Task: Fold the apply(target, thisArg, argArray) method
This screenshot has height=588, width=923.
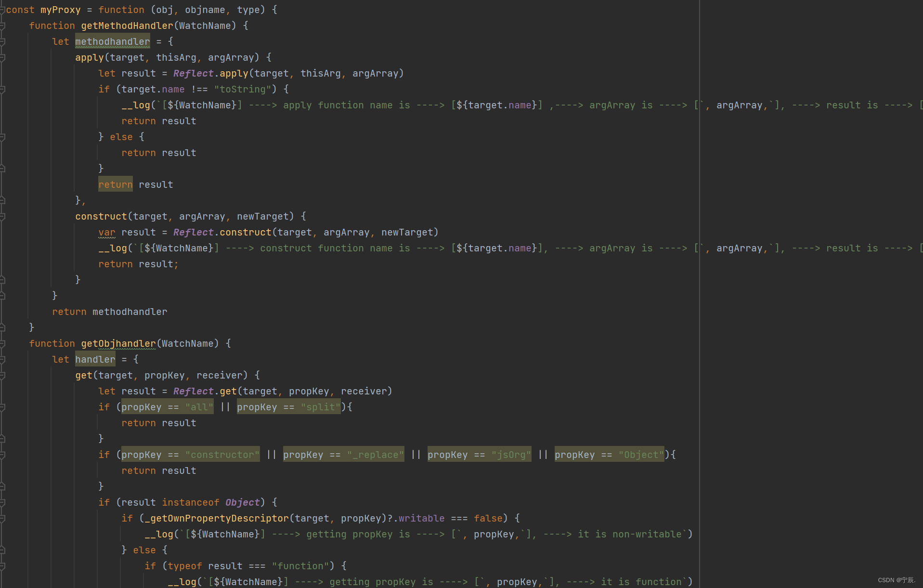Action: click(2, 57)
